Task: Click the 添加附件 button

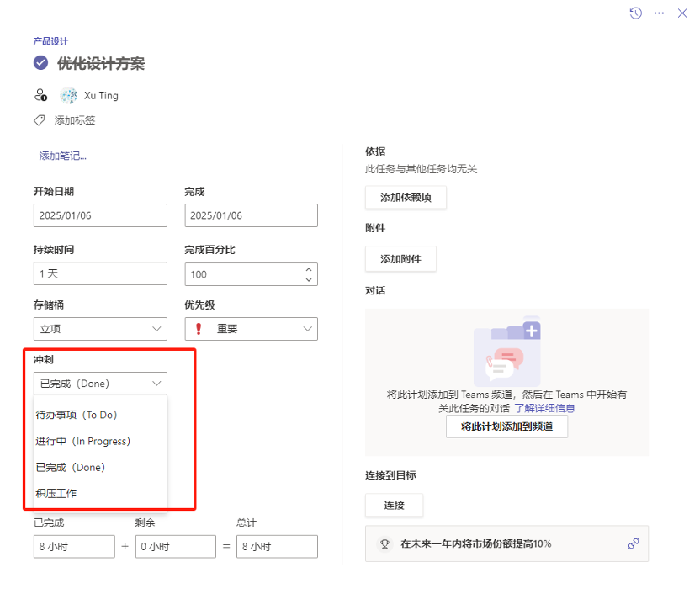Action: pyautogui.click(x=400, y=259)
